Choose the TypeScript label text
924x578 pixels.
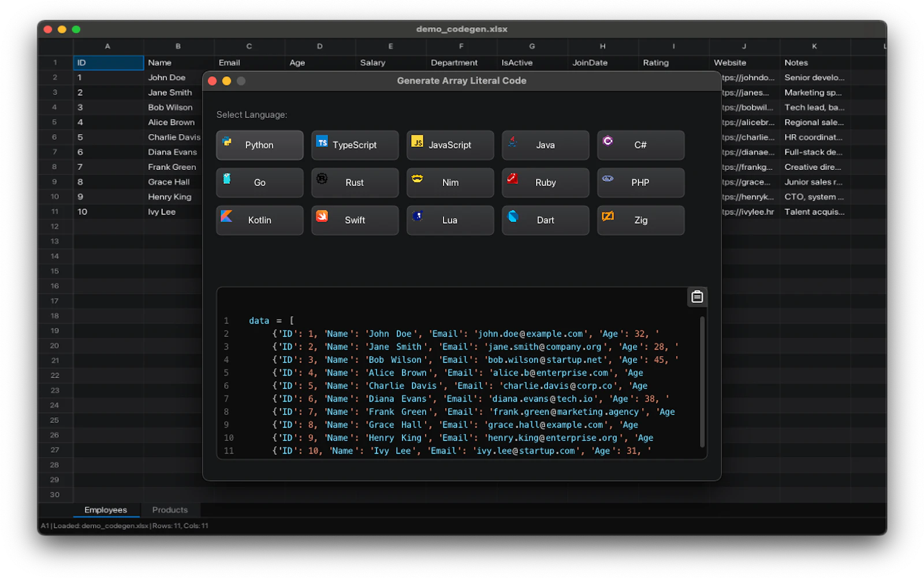[x=355, y=145]
